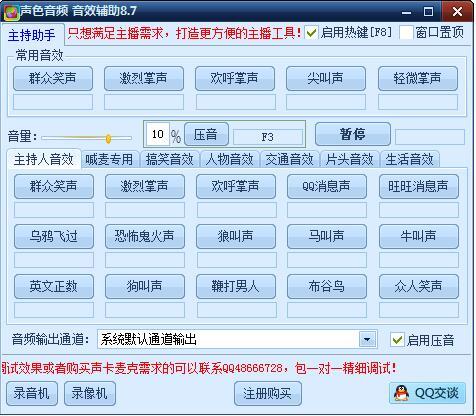This screenshot has width=476, height=416.
Task: Play the 狗叫声 effect
Action: (145, 286)
